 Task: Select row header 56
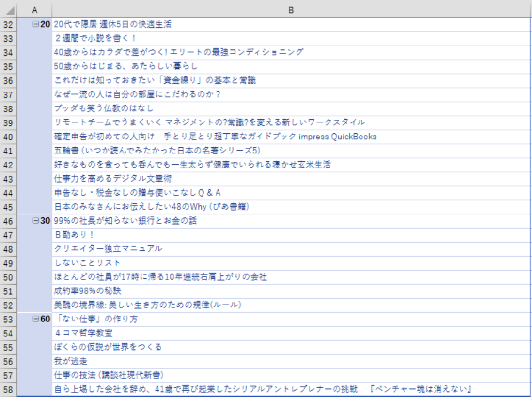point(9,362)
